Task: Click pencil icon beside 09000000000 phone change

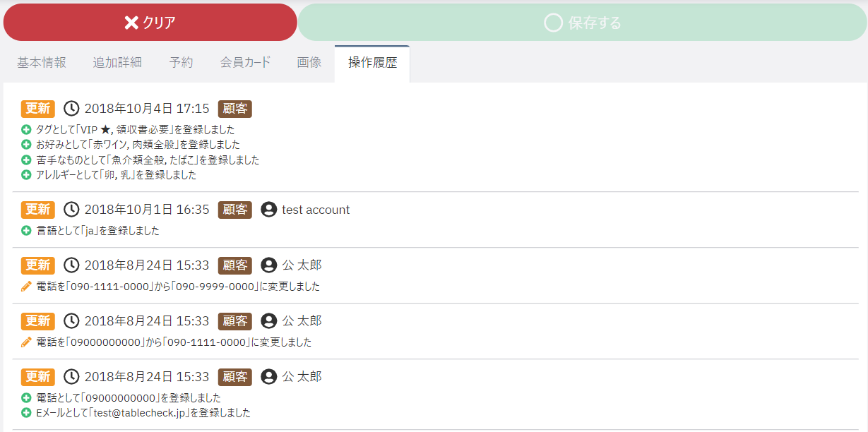Action: tap(26, 342)
